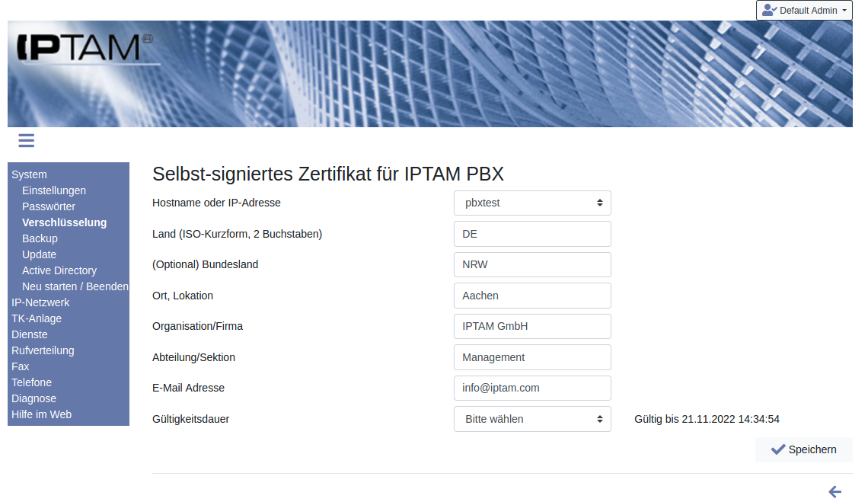Click the Organisation/Firma input field
This screenshot has width=868, height=502.
(532, 326)
